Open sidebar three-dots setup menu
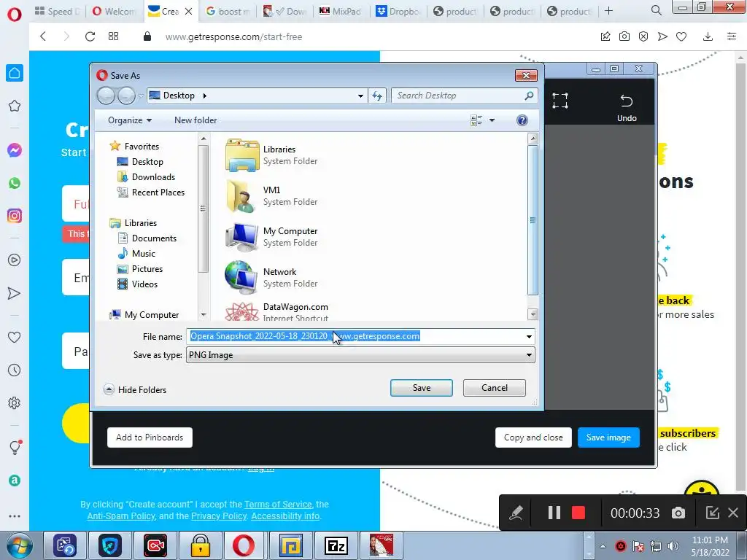Image resolution: width=747 pixels, height=560 pixels. coord(15,516)
